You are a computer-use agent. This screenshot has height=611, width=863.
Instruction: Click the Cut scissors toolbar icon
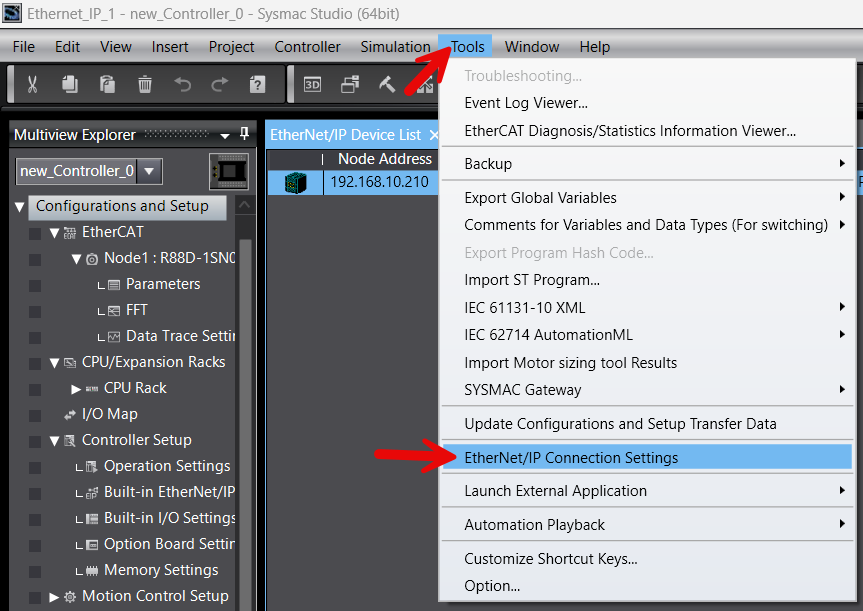(x=32, y=84)
